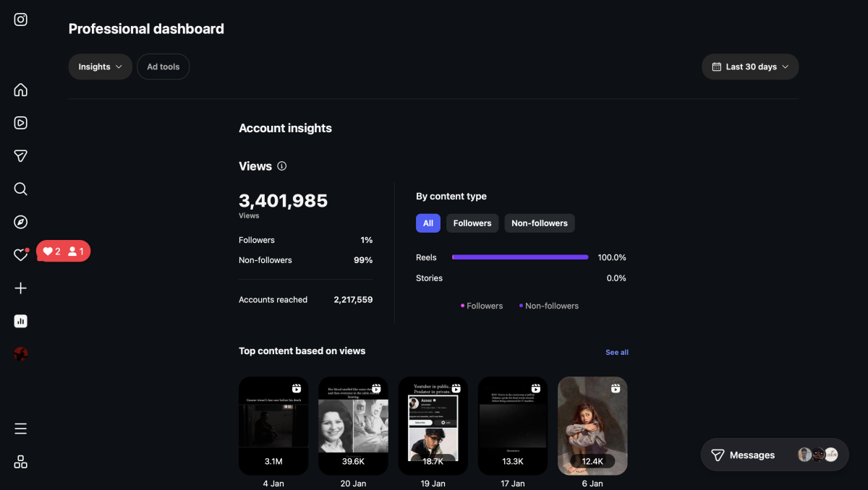Open the Search magnifier icon

tap(21, 189)
